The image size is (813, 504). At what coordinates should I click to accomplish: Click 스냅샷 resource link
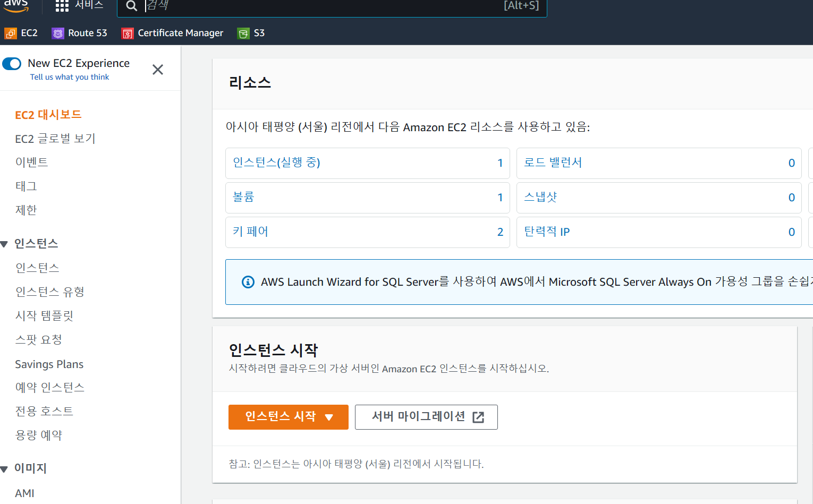pyautogui.click(x=540, y=197)
